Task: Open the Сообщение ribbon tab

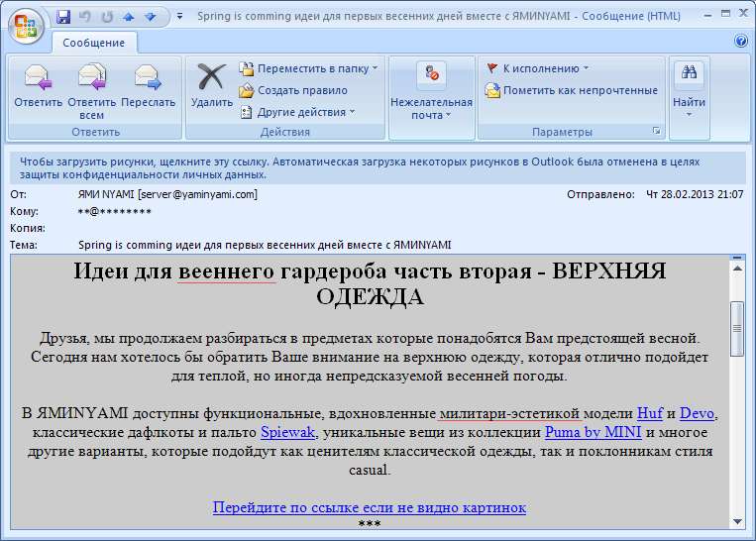Action: [x=94, y=43]
